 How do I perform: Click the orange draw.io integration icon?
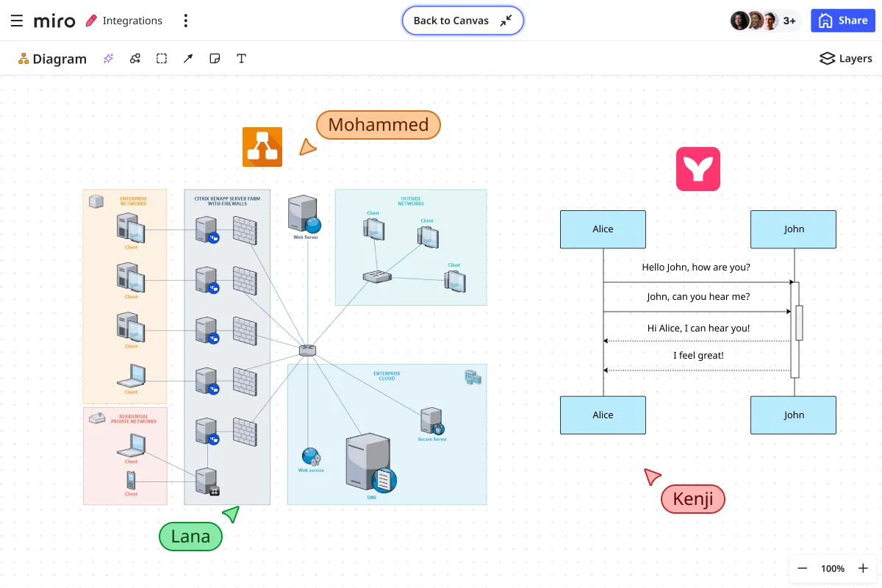point(262,147)
